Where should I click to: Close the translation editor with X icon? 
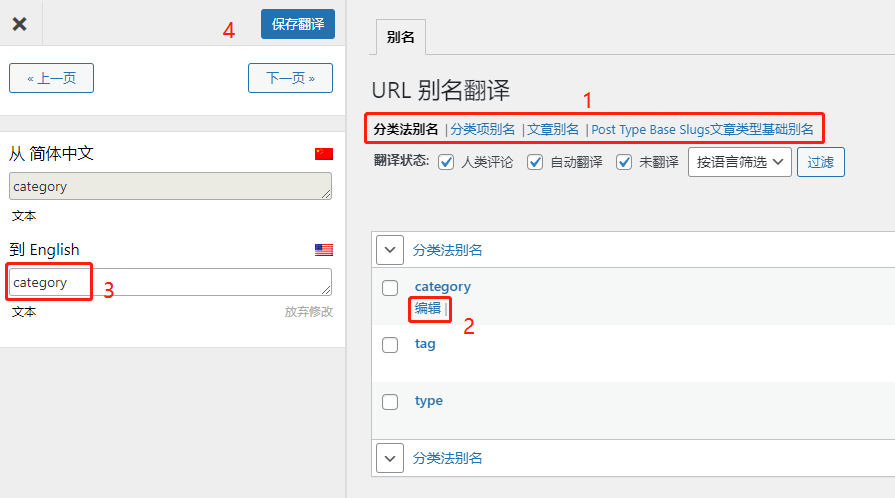coord(19,24)
